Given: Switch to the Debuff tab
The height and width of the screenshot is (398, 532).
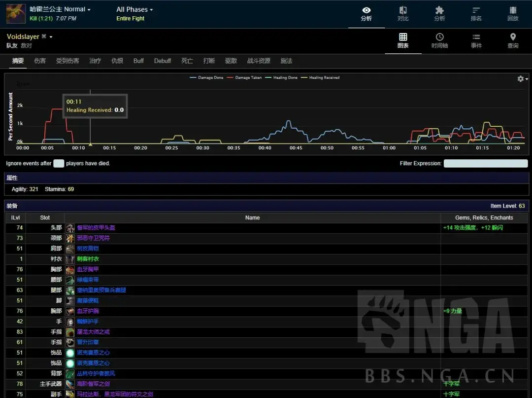Looking at the screenshot, I should [163, 61].
